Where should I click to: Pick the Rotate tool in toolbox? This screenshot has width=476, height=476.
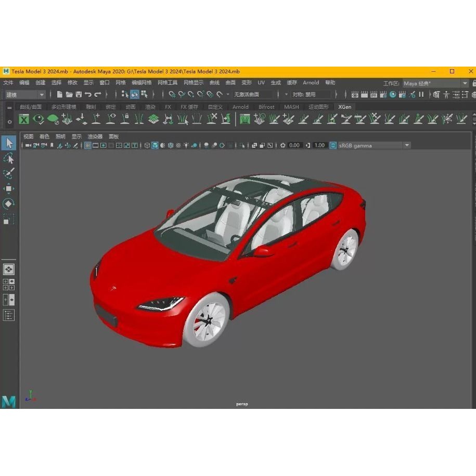coord(9,204)
